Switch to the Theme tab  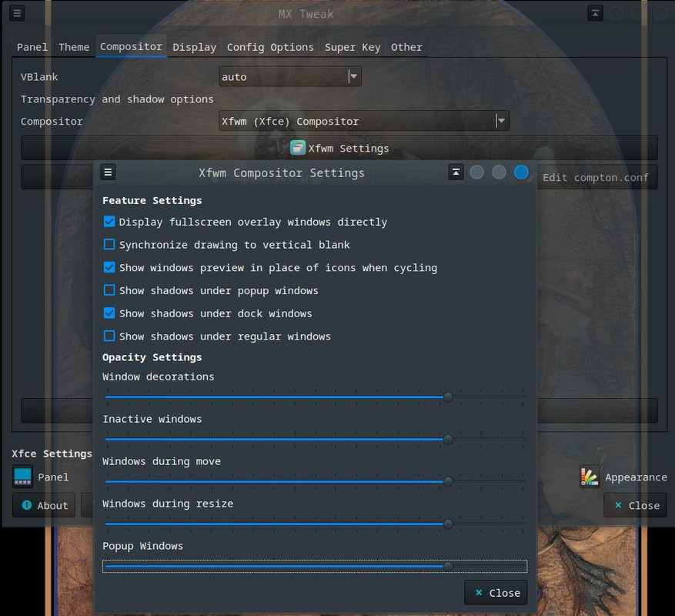pos(74,47)
